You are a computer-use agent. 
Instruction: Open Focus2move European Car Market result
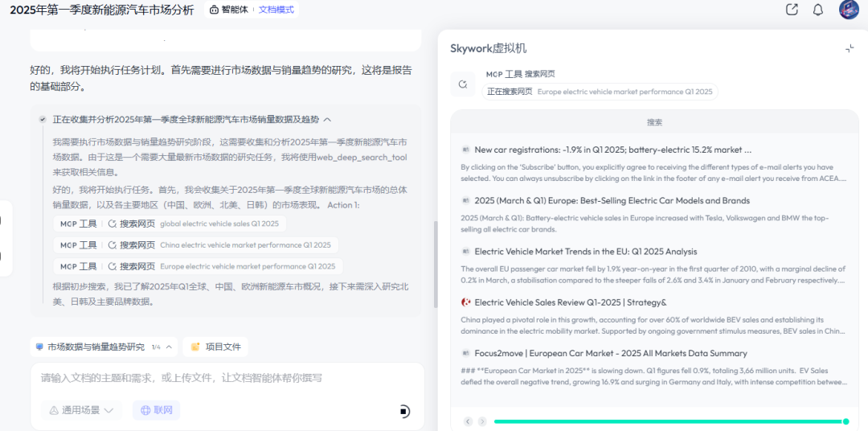coord(611,353)
